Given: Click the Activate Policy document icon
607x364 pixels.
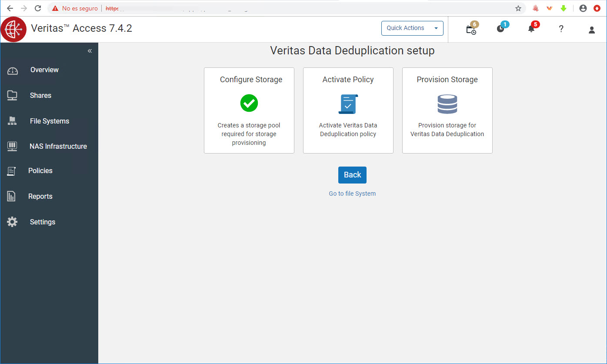Looking at the screenshot, I should click(348, 104).
